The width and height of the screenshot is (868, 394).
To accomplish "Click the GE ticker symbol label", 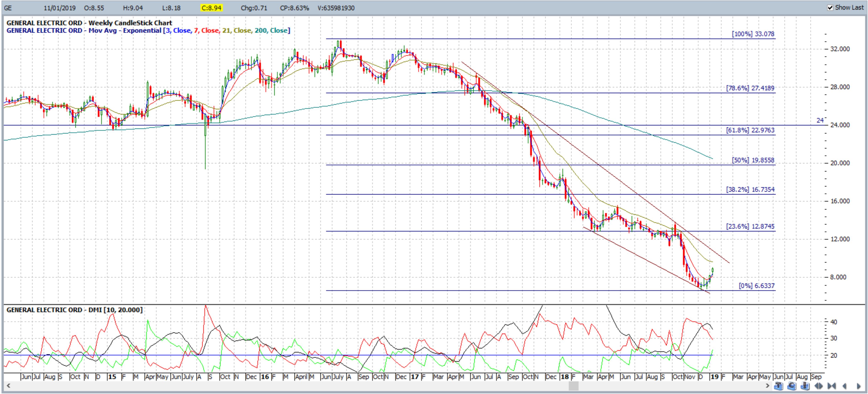I will [7, 8].
